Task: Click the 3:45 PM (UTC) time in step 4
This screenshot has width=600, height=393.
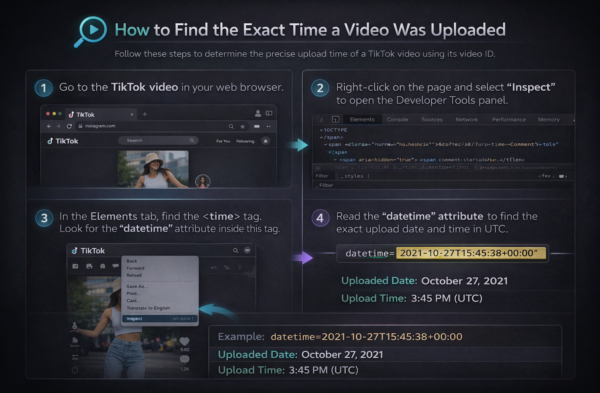Action: click(x=447, y=298)
